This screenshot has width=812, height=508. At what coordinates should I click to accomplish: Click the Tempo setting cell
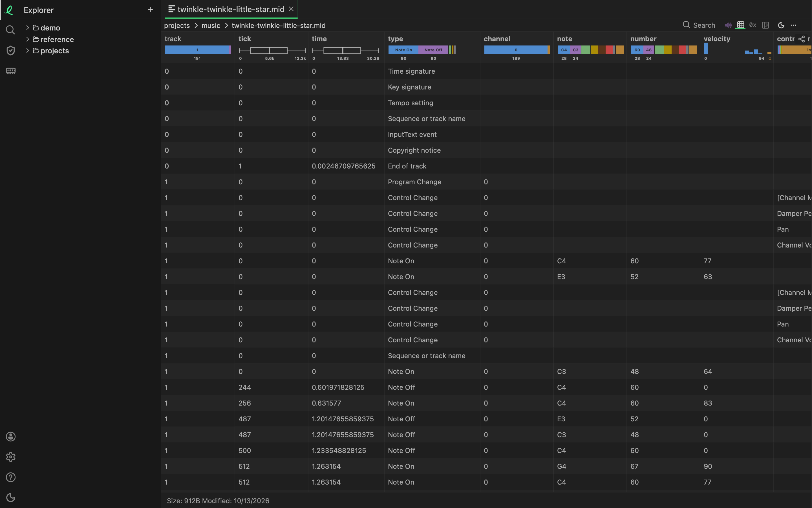coord(432,103)
